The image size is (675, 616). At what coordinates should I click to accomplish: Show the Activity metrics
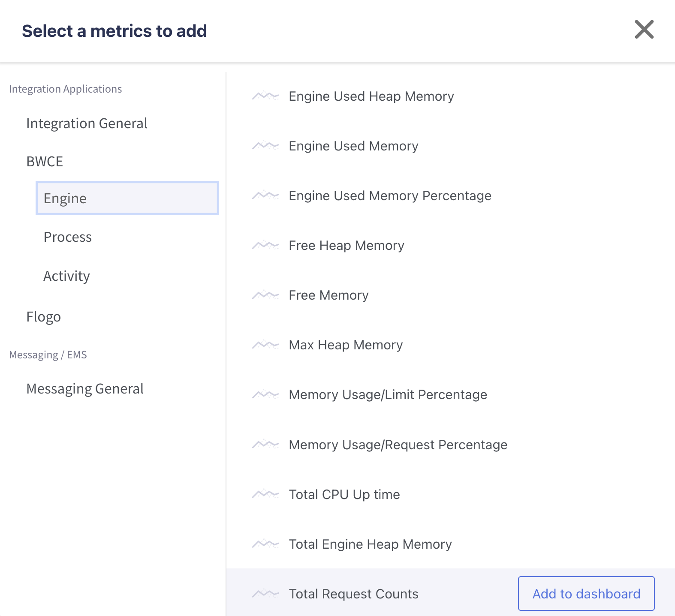point(67,276)
